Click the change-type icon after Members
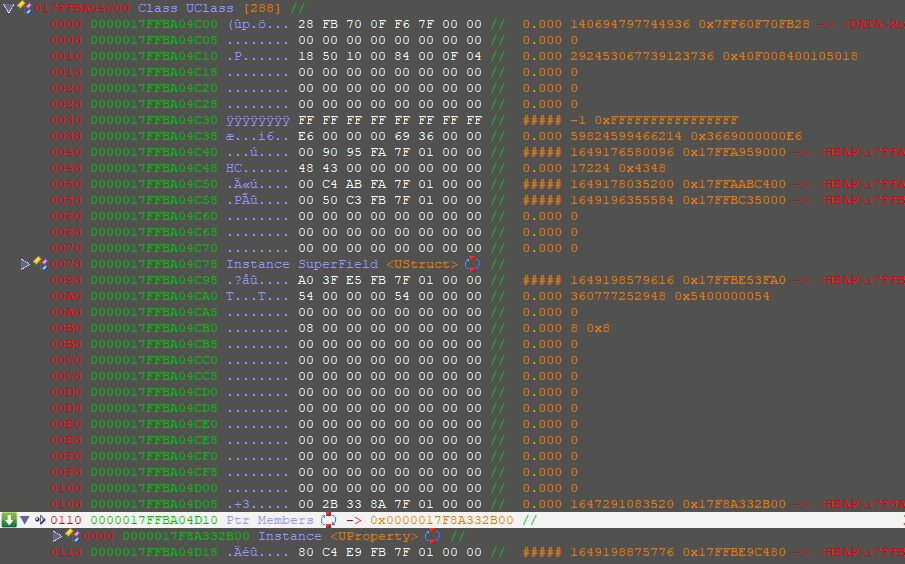Screen dimensions: 905x564 tap(328, 520)
